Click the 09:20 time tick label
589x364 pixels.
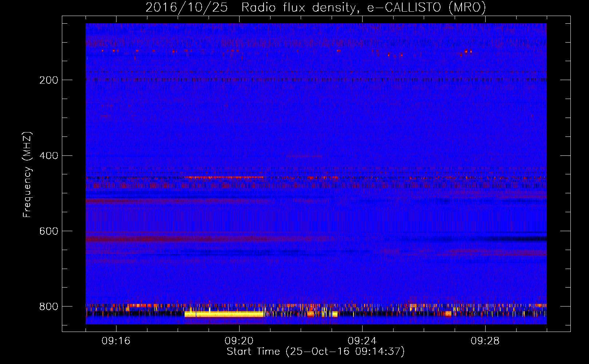(239, 341)
